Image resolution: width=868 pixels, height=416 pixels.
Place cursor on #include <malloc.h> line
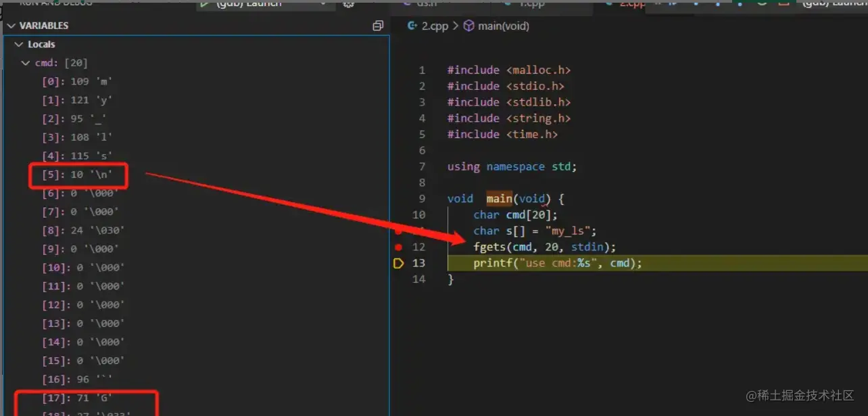click(x=509, y=70)
